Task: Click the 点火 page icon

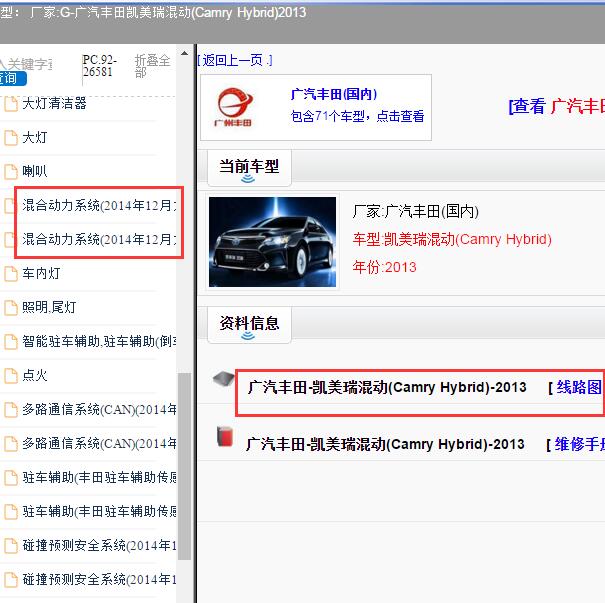Action: 11,375
